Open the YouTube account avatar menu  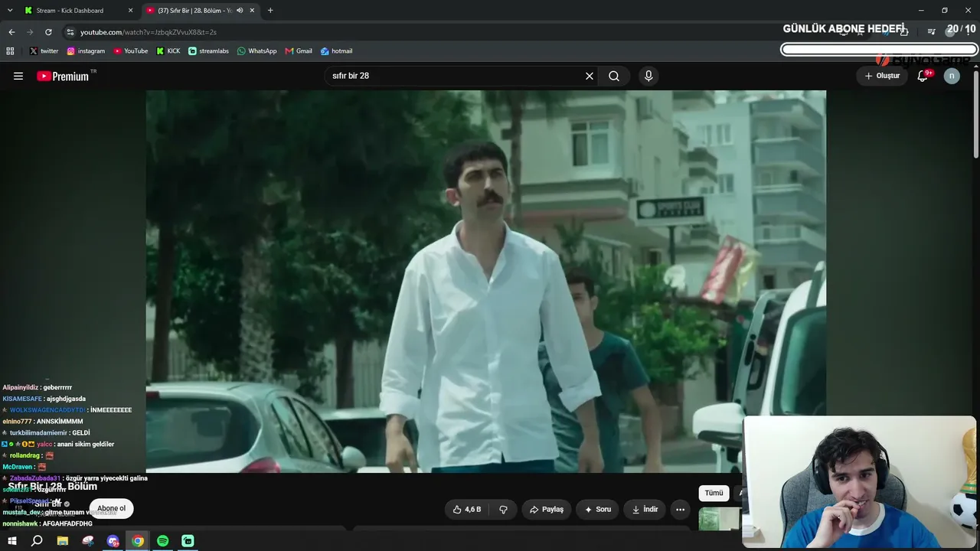coord(952,76)
